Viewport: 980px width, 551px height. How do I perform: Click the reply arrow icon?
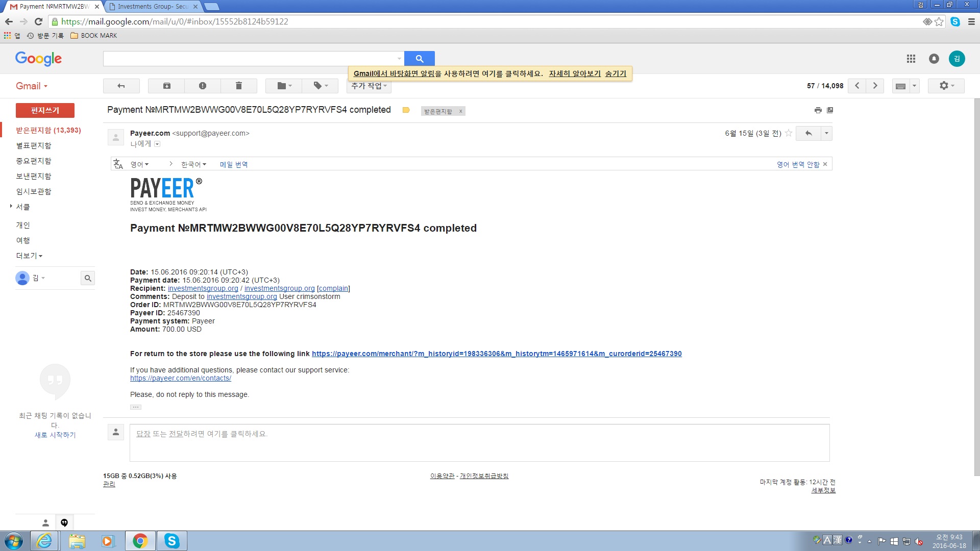[x=808, y=133]
